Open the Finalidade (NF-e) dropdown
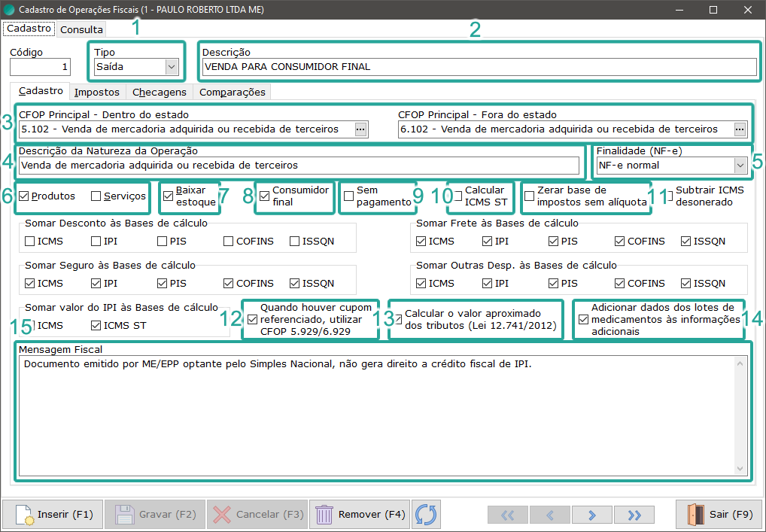Viewport: 766px width, 532px height. pos(740,166)
